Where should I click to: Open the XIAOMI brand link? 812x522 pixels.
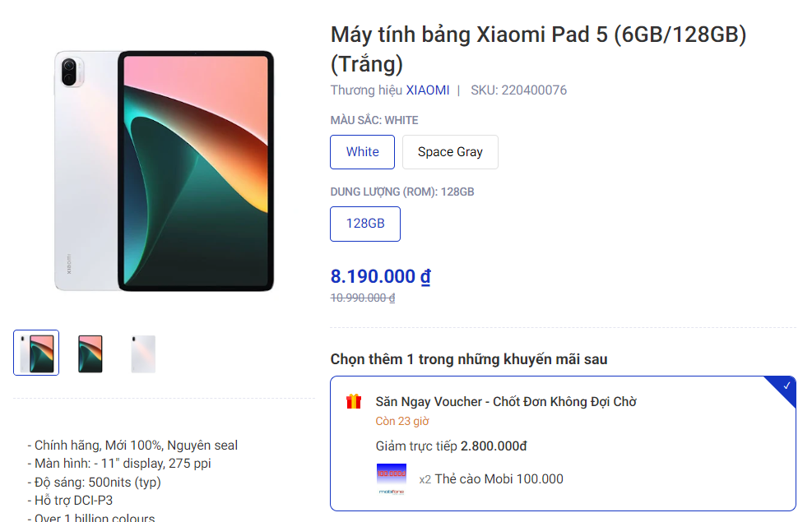428,90
